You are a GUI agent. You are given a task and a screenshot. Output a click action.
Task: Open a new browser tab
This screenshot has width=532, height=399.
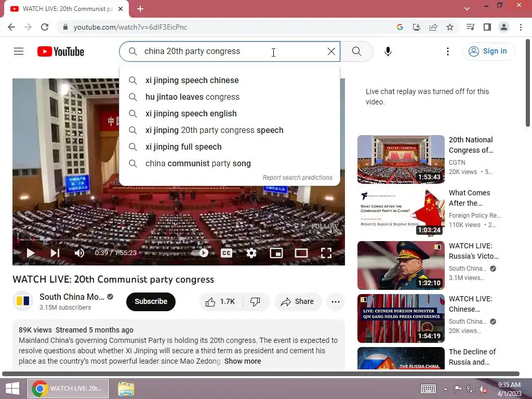click(140, 9)
